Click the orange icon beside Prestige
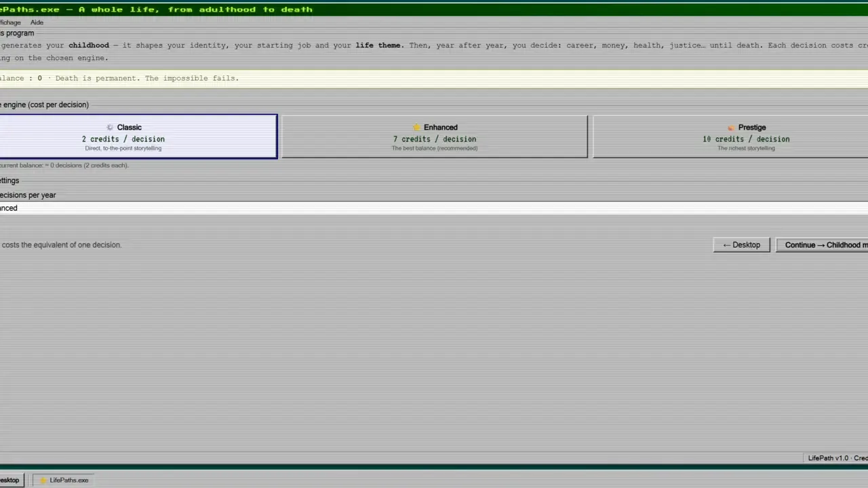Image resolution: width=868 pixels, height=488 pixels. [x=731, y=127]
